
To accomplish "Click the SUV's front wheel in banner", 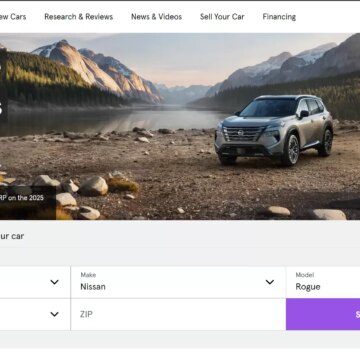I will (293, 150).
